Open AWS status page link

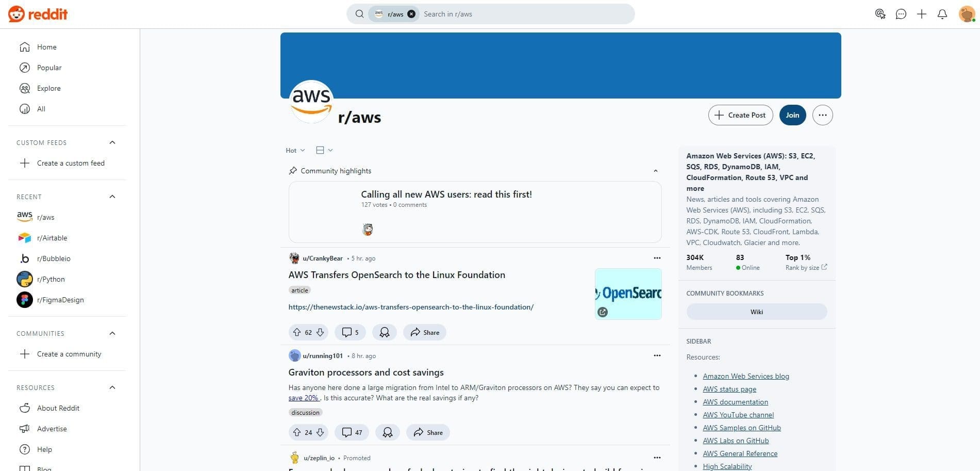729,389
